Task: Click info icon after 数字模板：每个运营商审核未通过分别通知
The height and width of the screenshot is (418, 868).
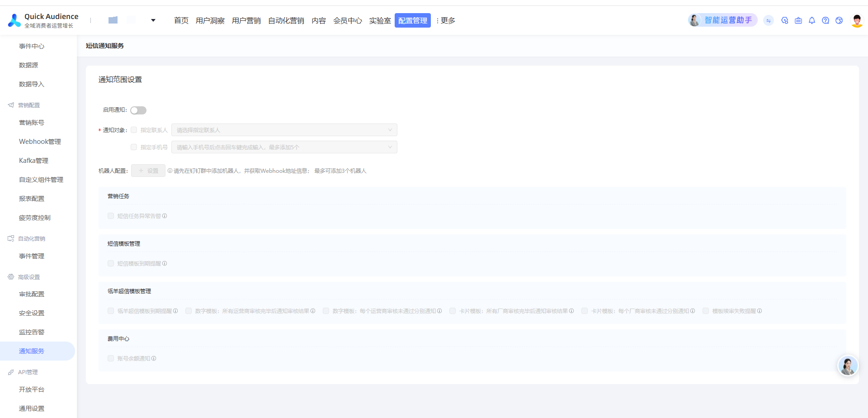Action: pos(439,311)
